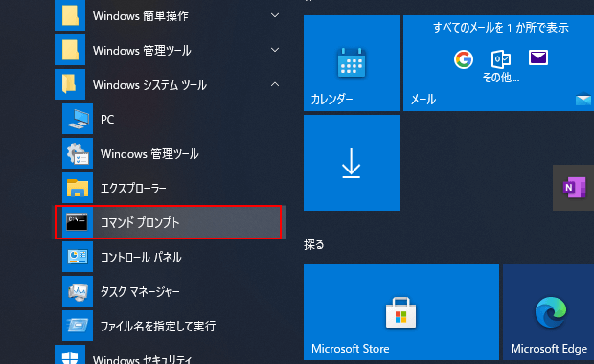Collapse the Windows システム ツール chevron
Image resolution: width=594 pixels, height=364 pixels.
pyautogui.click(x=275, y=84)
